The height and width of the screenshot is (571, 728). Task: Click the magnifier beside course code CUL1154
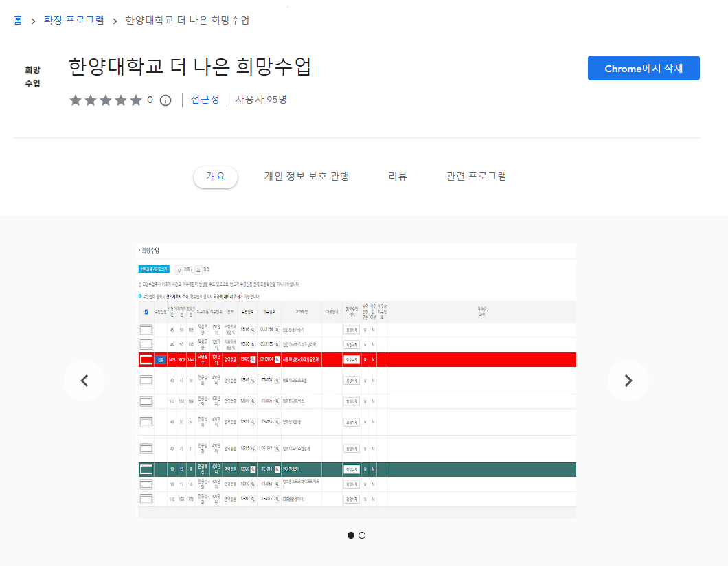point(277,328)
